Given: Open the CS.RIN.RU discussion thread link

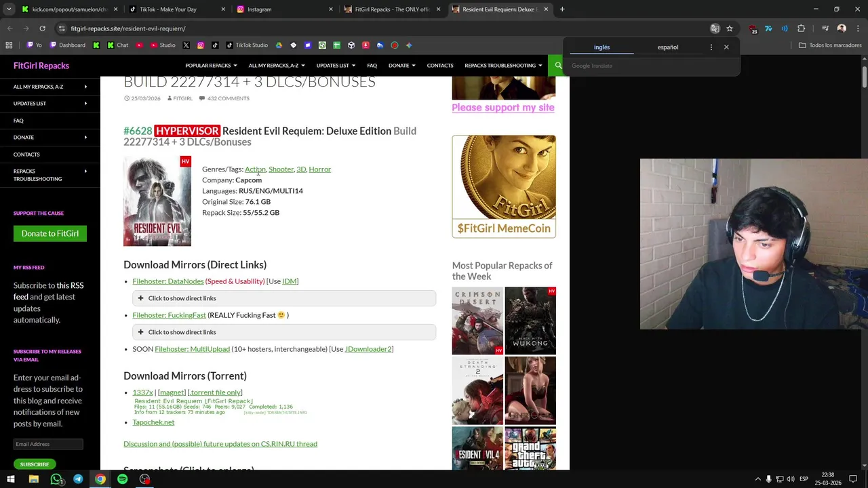Looking at the screenshot, I should click(x=220, y=444).
